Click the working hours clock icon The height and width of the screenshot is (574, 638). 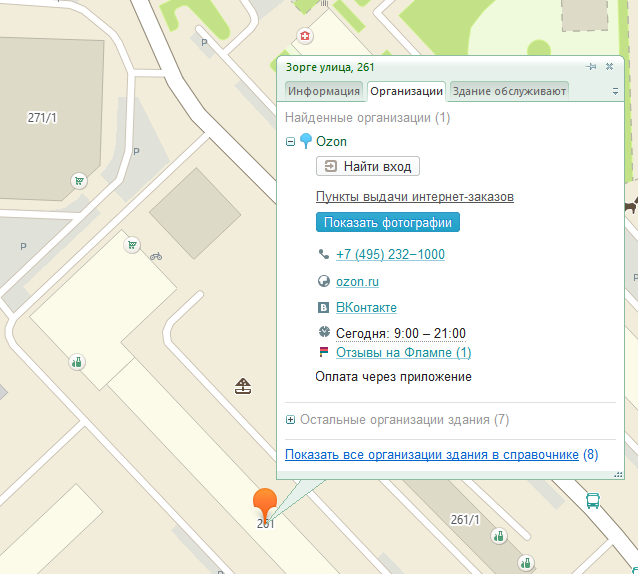click(324, 332)
